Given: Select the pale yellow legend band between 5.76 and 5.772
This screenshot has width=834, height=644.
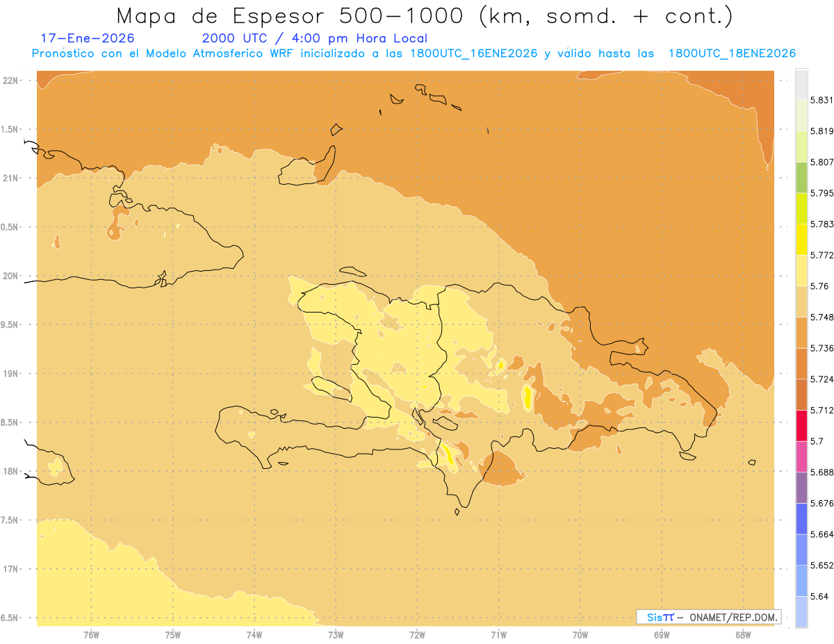Looking at the screenshot, I should [801, 270].
